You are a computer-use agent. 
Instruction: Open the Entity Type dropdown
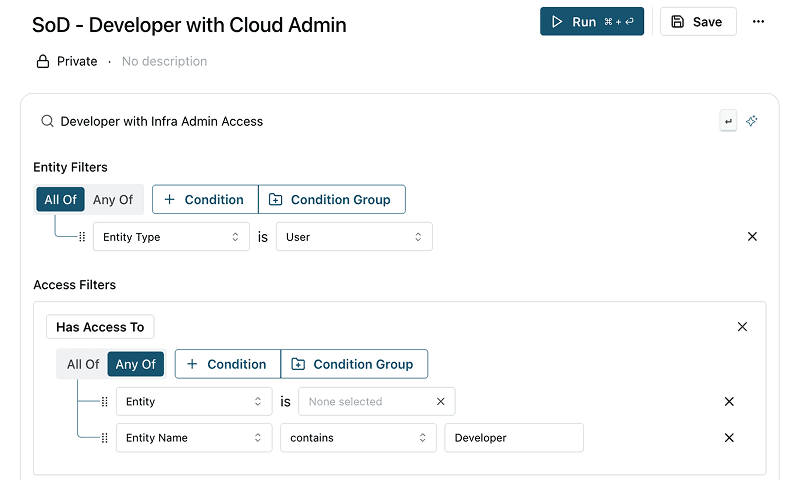tap(171, 237)
